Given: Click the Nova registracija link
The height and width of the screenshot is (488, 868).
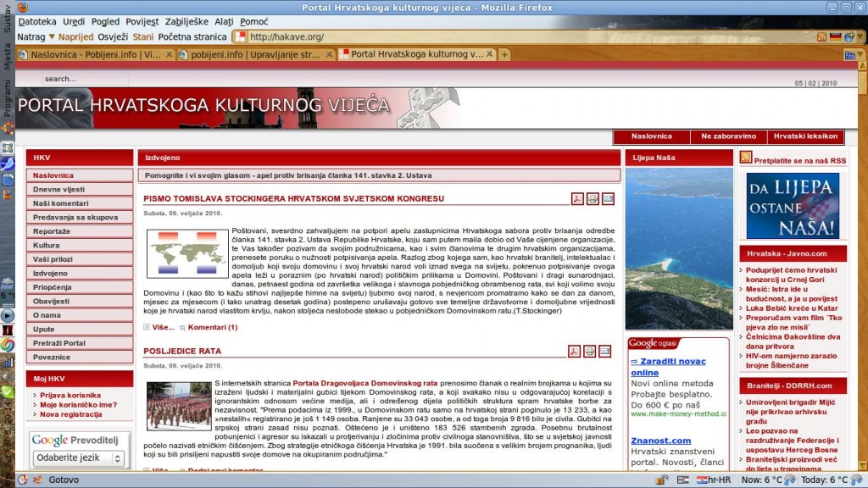Looking at the screenshot, I should [71, 413].
